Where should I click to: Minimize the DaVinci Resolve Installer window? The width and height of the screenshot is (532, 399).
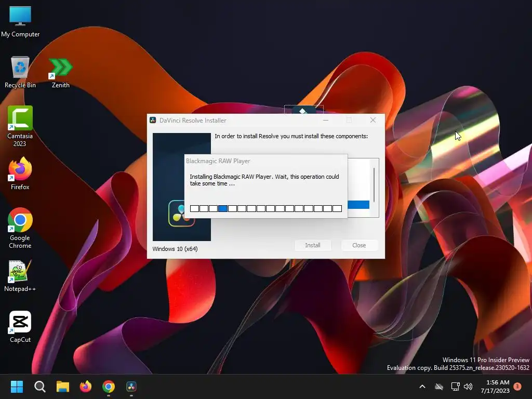tap(326, 120)
